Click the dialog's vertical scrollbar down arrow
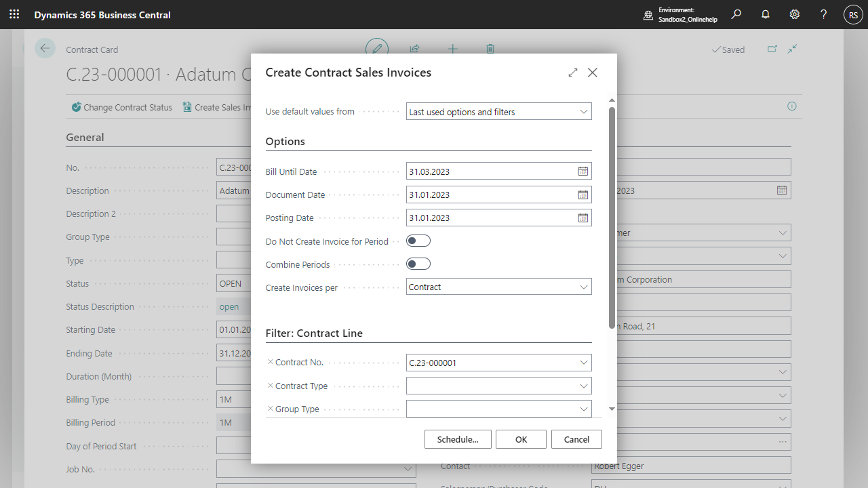 (x=612, y=409)
